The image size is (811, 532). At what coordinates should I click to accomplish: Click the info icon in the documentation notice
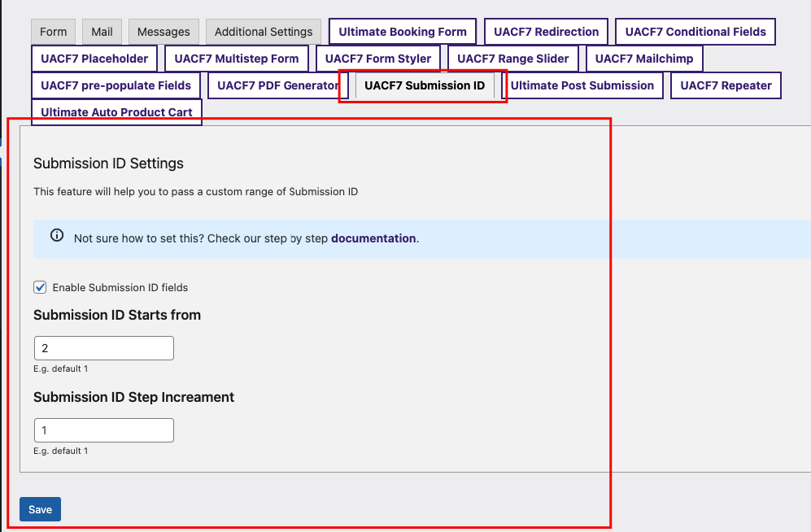click(56, 235)
